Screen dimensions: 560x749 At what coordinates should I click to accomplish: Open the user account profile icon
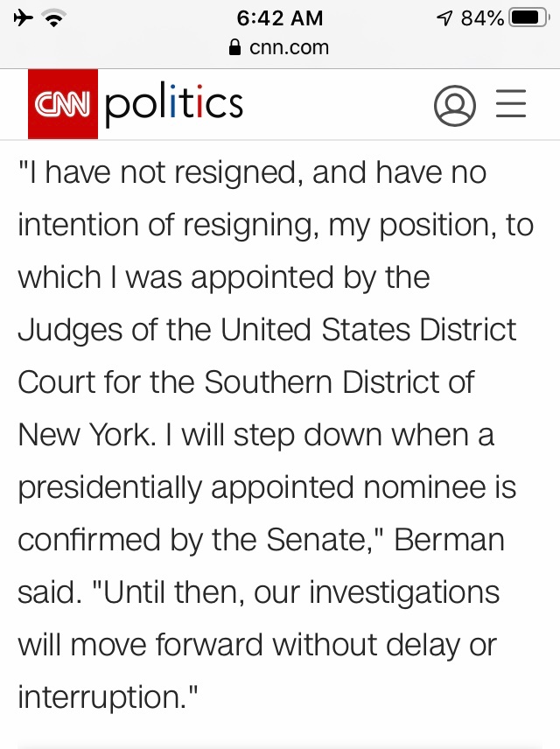[x=454, y=106]
